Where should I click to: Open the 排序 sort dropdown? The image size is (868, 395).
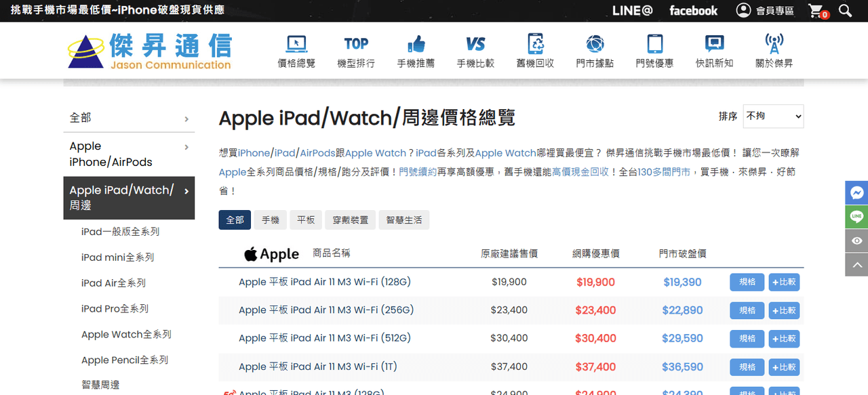point(773,116)
